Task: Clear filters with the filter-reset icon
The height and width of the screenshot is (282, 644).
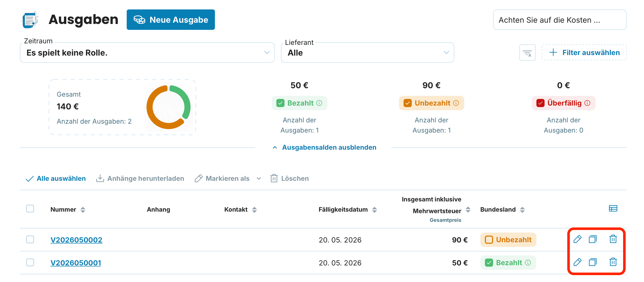Action: (x=527, y=53)
